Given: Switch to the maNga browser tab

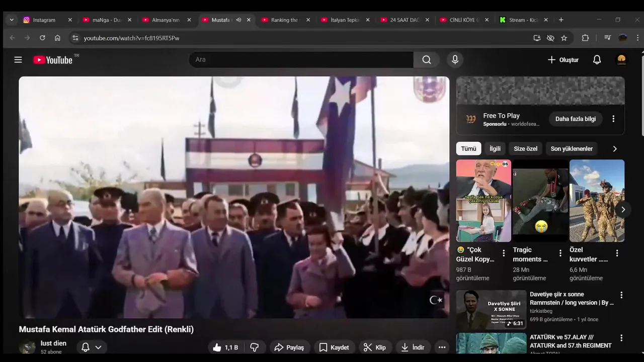Looking at the screenshot, I should (107, 20).
